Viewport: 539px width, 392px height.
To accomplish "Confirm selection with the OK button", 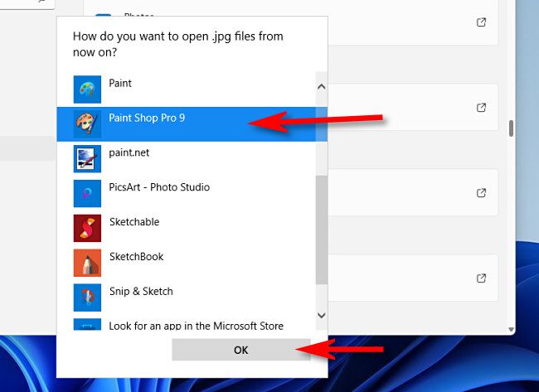I will click(241, 350).
